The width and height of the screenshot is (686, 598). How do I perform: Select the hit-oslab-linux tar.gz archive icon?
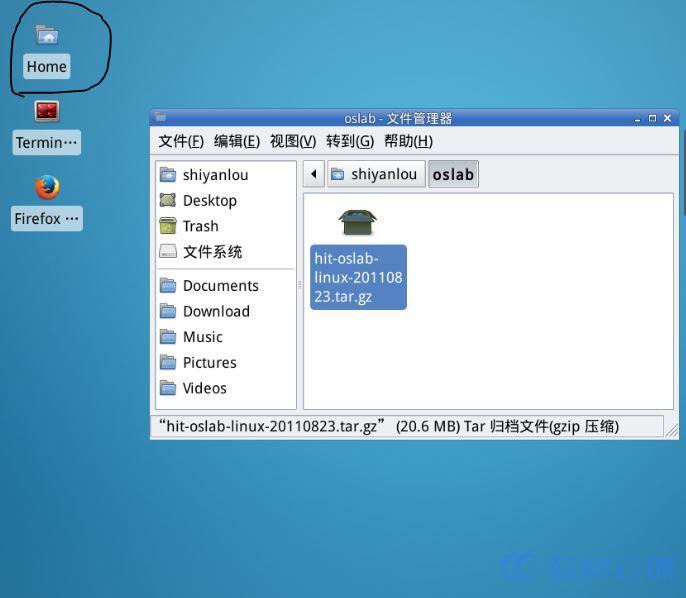(357, 222)
